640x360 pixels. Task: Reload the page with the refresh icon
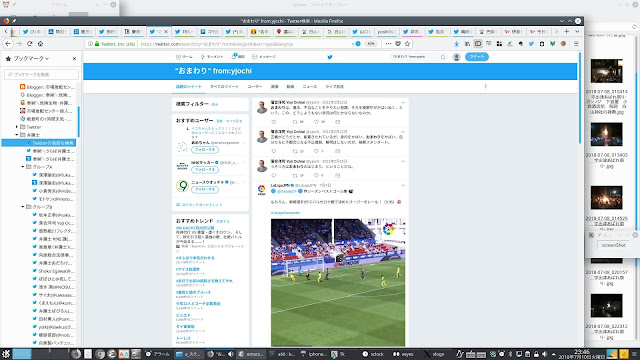click(x=29, y=44)
